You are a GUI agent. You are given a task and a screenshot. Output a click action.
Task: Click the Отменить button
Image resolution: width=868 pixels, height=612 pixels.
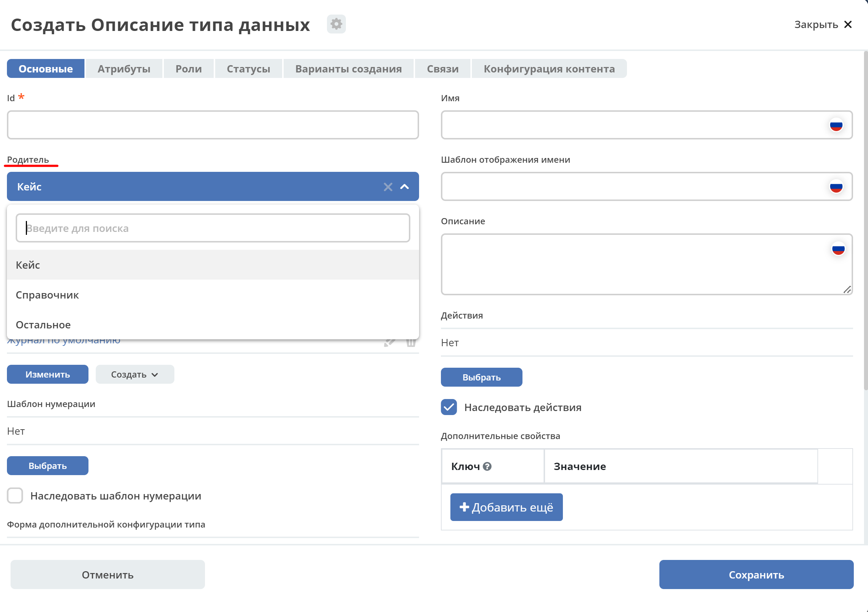coord(108,575)
